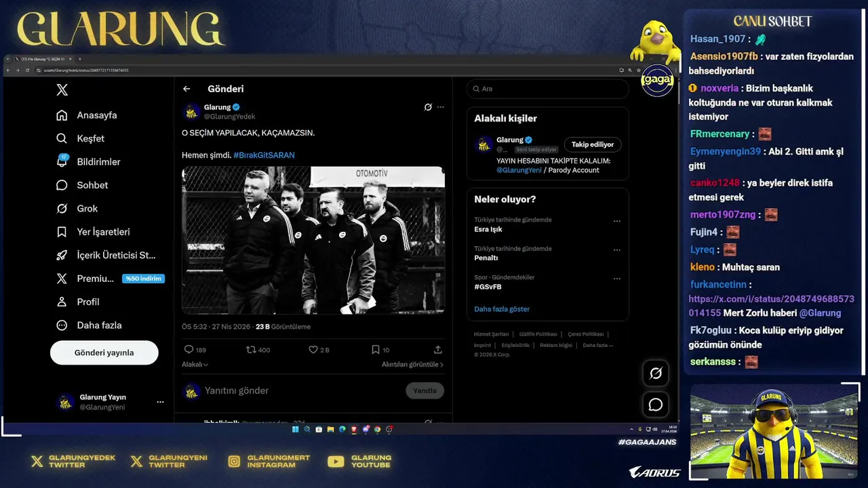This screenshot has width=868, height=488.
Task: Click Daha fazla göster link
Action: pyautogui.click(x=502, y=309)
